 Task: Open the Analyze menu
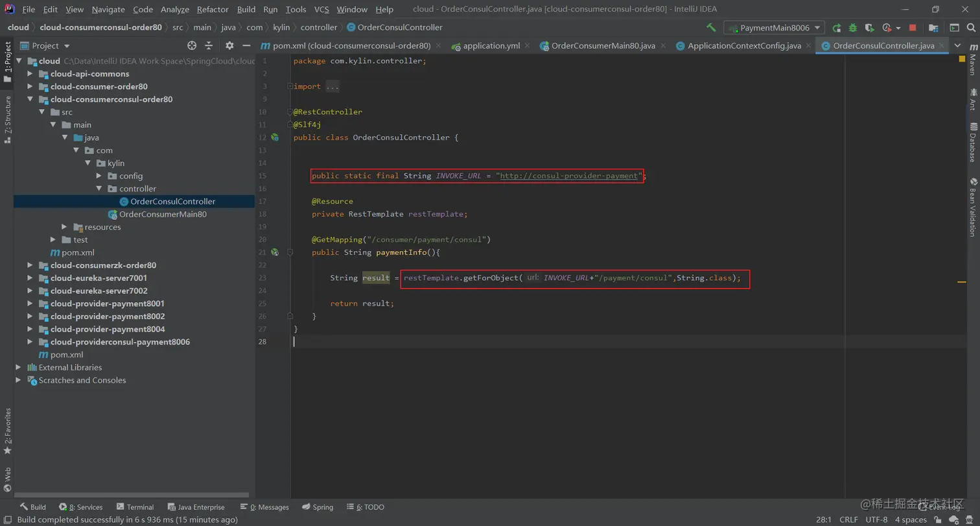point(175,9)
